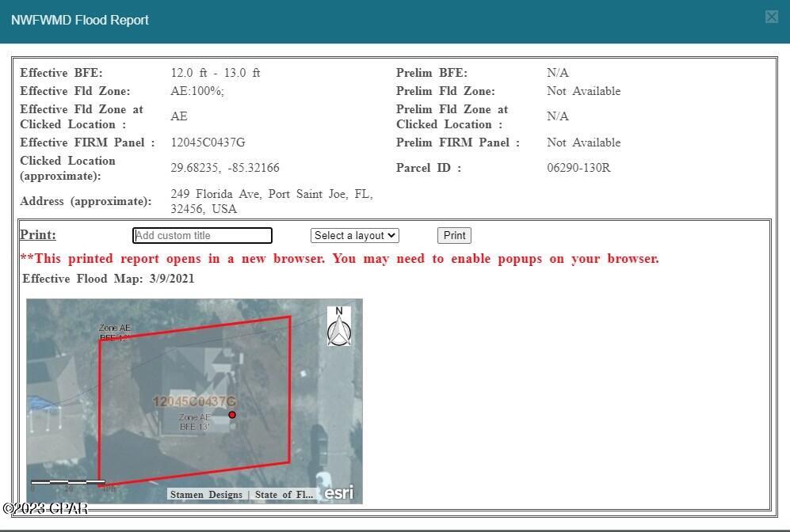Image resolution: width=790 pixels, height=532 pixels.
Task: Click the 'State of Fl...' attribution text
Action: (x=284, y=494)
